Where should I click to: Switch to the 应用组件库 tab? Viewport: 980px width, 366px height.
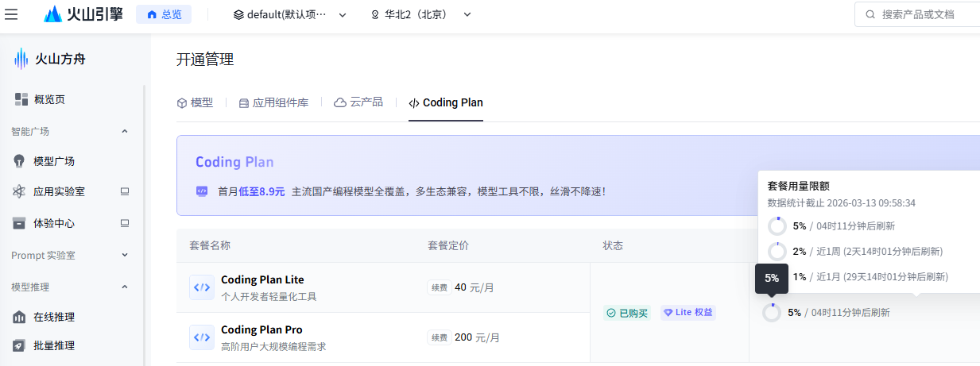[273, 102]
